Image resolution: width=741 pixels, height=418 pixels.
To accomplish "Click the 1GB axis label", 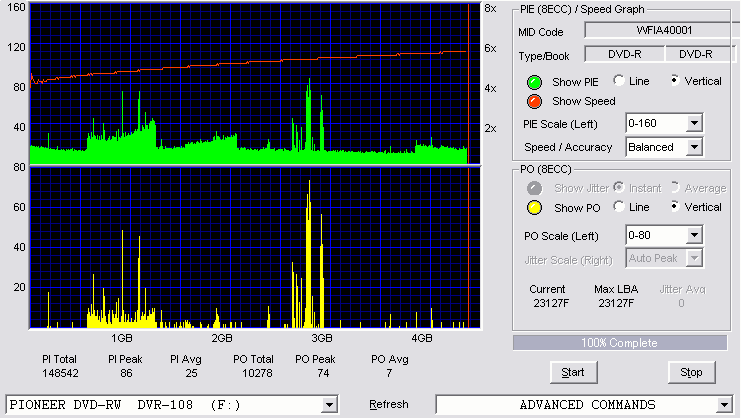I will point(121,338).
